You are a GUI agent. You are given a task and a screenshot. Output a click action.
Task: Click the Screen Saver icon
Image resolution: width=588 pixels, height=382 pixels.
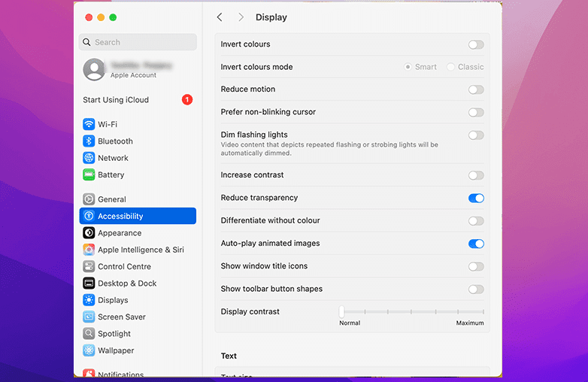(89, 317)
